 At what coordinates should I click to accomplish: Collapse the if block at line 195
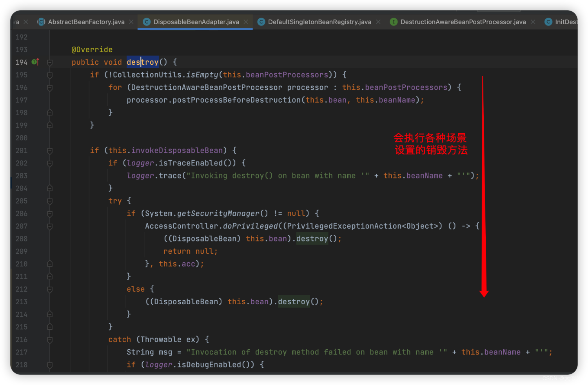(x=50, y=75)
